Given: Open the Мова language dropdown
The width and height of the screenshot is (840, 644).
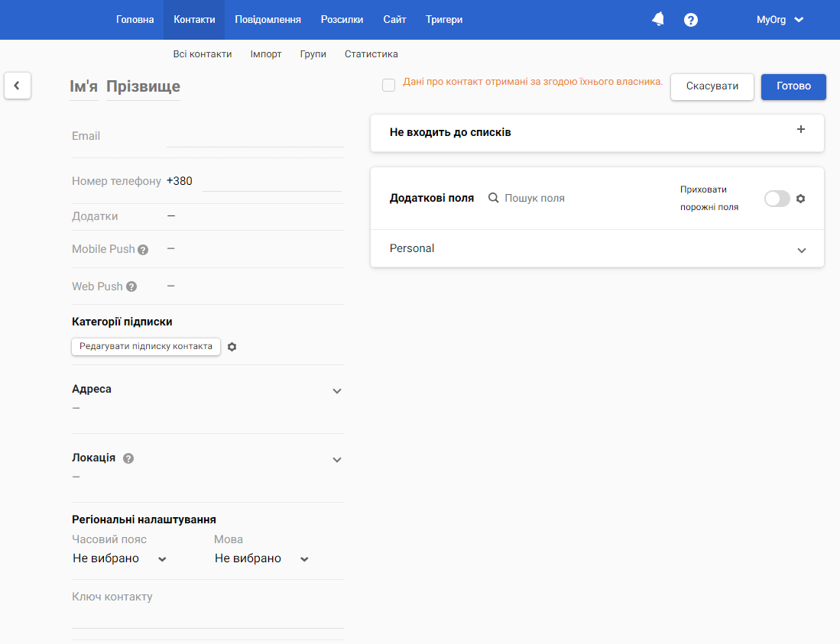Looking at the screenshot, I should pos(261,558).
